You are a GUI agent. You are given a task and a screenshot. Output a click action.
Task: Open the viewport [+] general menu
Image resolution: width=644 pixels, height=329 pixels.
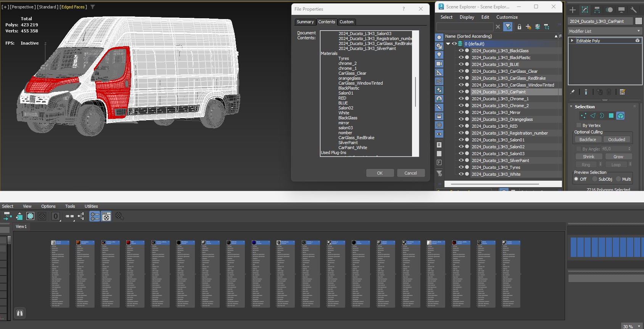click(5, 7)
